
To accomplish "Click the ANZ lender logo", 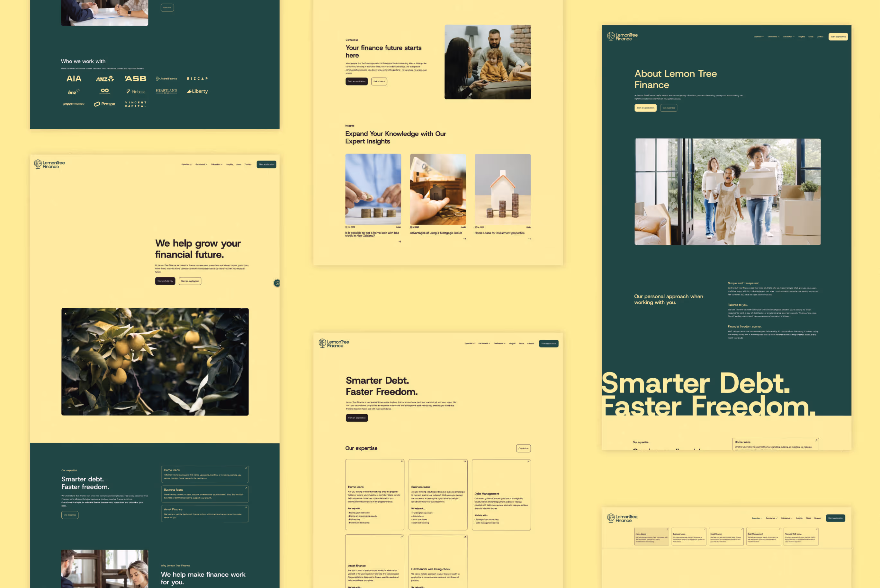I will [105, 79].
